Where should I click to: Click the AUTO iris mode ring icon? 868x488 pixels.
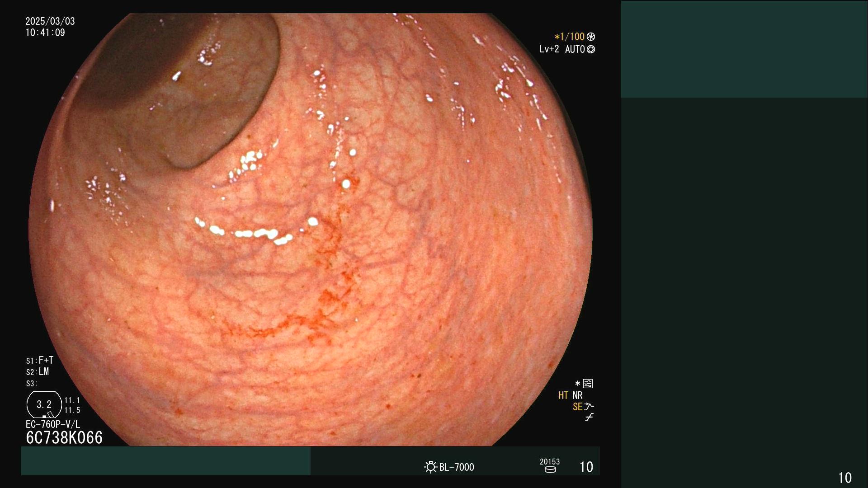pos(591,49)
